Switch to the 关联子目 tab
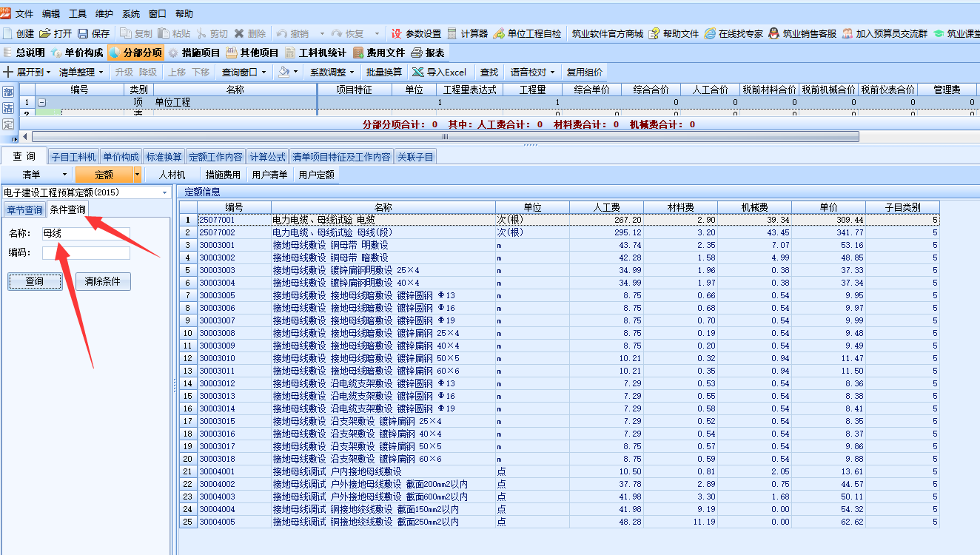The image size is (980, 555). coord(416,157)
